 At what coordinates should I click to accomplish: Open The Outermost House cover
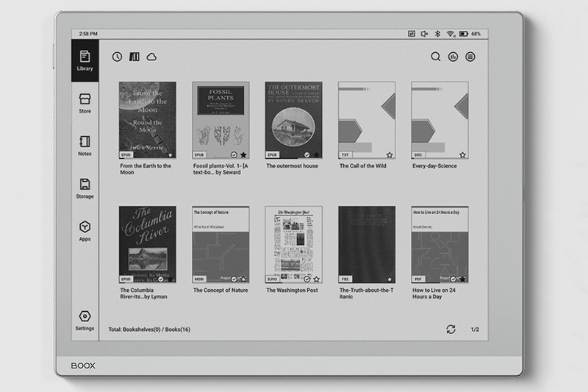coord(293,120)
